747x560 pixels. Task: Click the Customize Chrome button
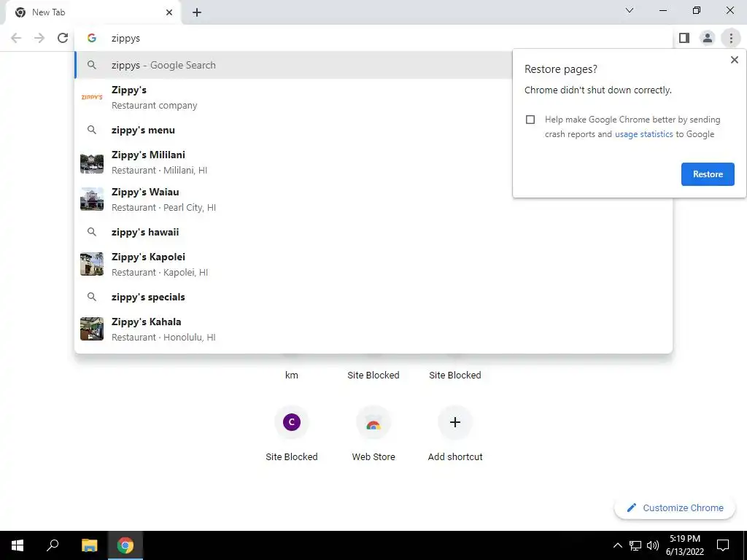tap(675, 508)
